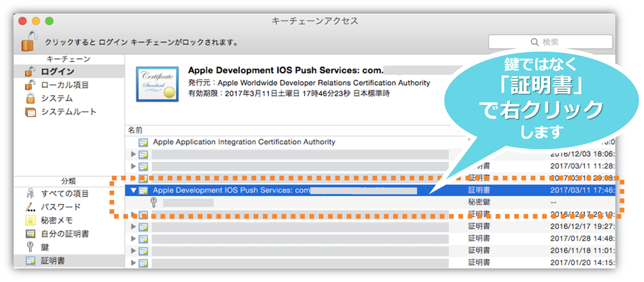Click certificate icon in row dated 2016/12/17 19:27
The width and height of the screenshot is (644, 282).
pos(143,227)
